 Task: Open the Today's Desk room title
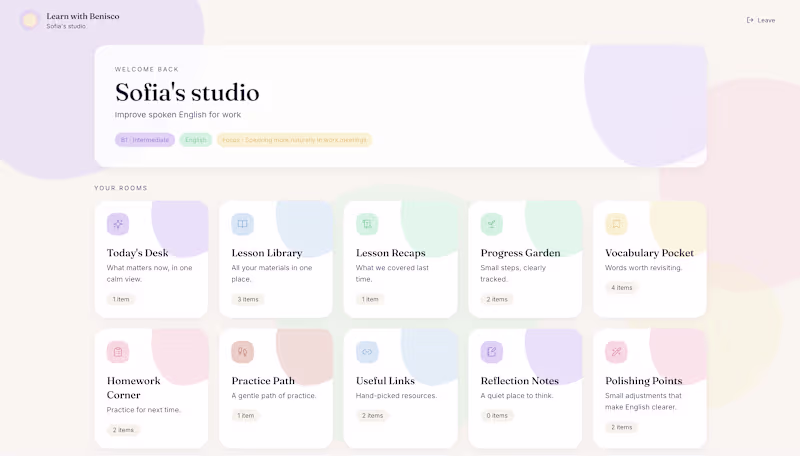[x=137, y=253]
